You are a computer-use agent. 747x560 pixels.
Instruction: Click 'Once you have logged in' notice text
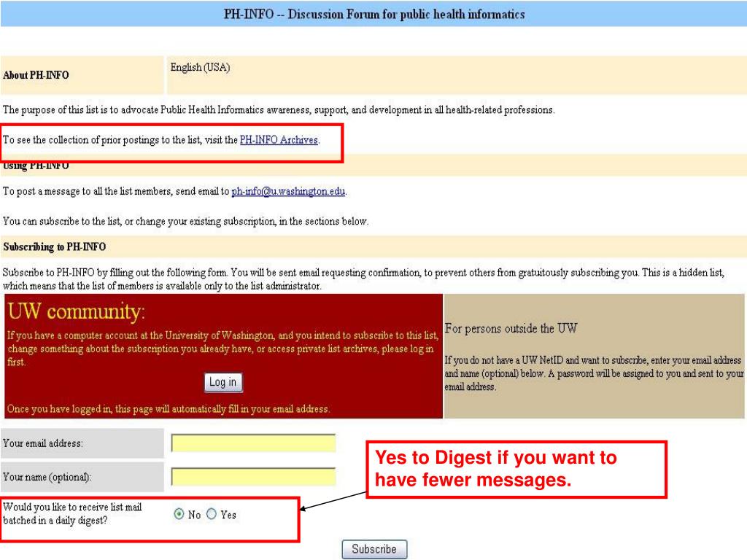(x=169, y=409)
